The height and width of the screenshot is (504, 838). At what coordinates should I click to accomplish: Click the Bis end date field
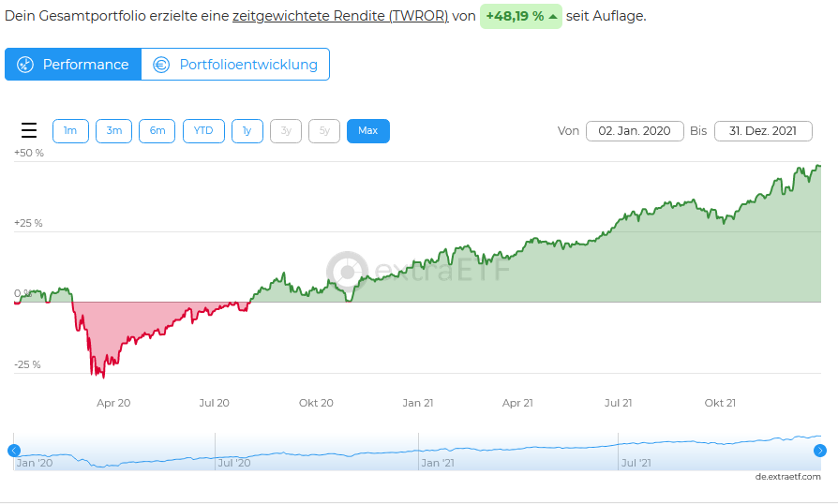click(x=762, y=131)
